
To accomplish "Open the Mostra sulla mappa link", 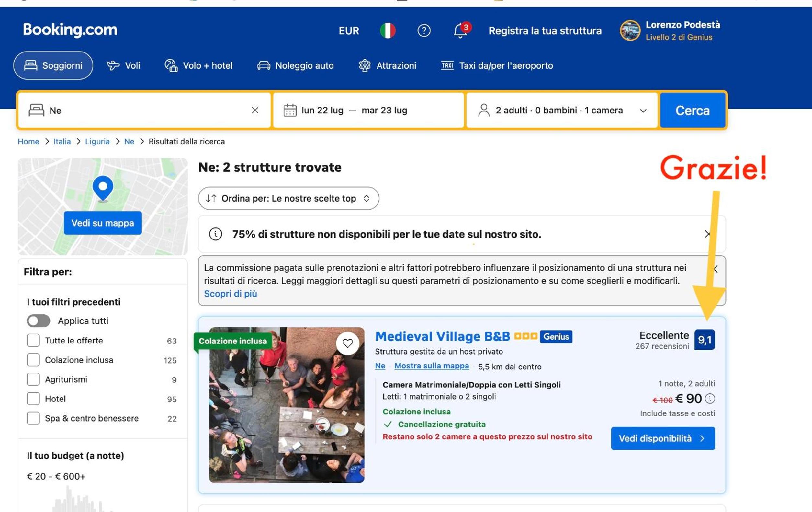I will [x=432, y=366].
